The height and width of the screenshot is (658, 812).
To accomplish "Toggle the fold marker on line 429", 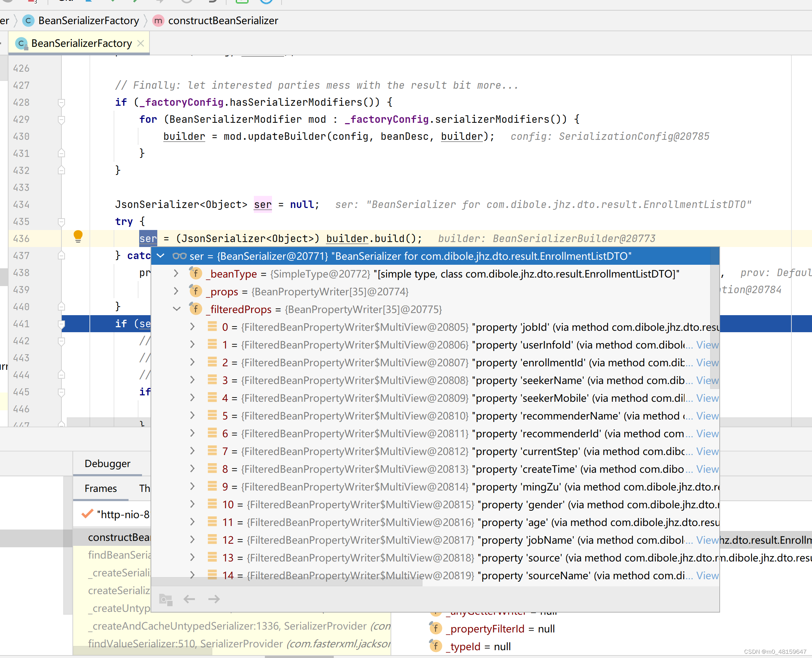I will pyautogui.click(x=61, y=120).
